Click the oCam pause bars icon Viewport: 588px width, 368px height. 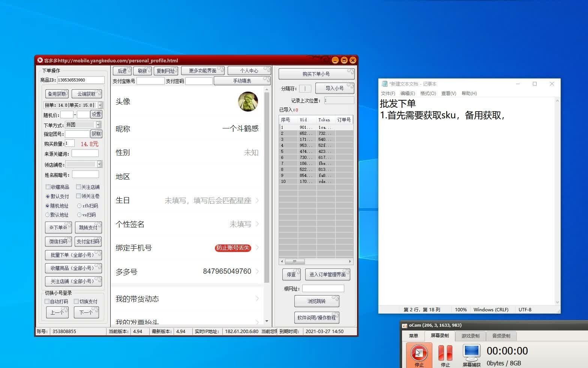pos(445,353)
